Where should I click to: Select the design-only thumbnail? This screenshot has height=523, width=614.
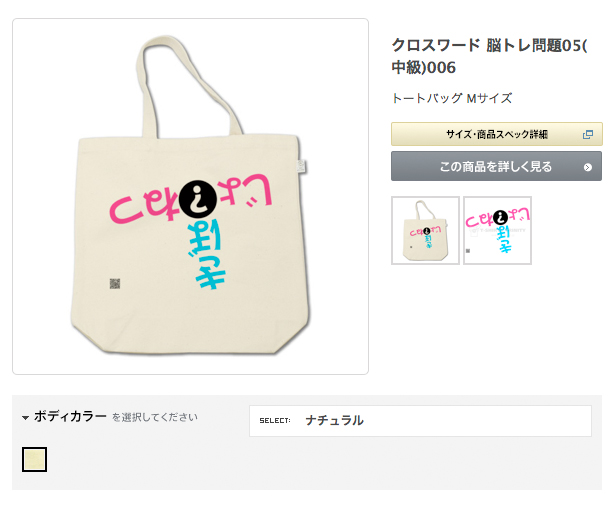click(497, 231)
